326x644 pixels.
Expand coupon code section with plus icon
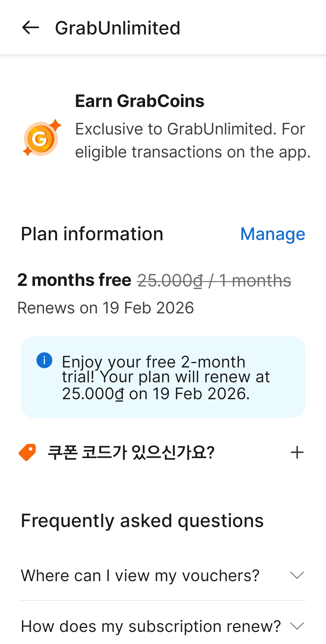(x=297, y=452)
